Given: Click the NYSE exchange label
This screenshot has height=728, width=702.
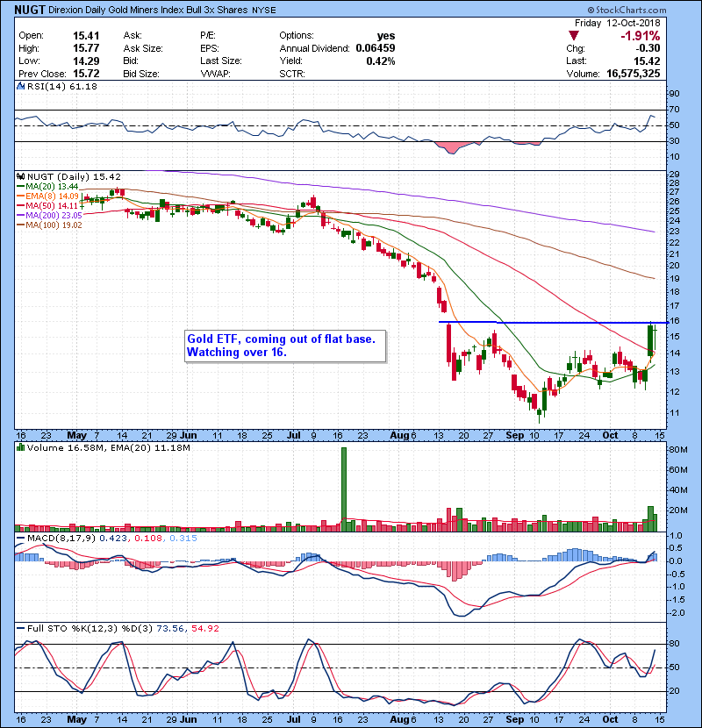Looking at the screenshot, I should pos(263,10).
